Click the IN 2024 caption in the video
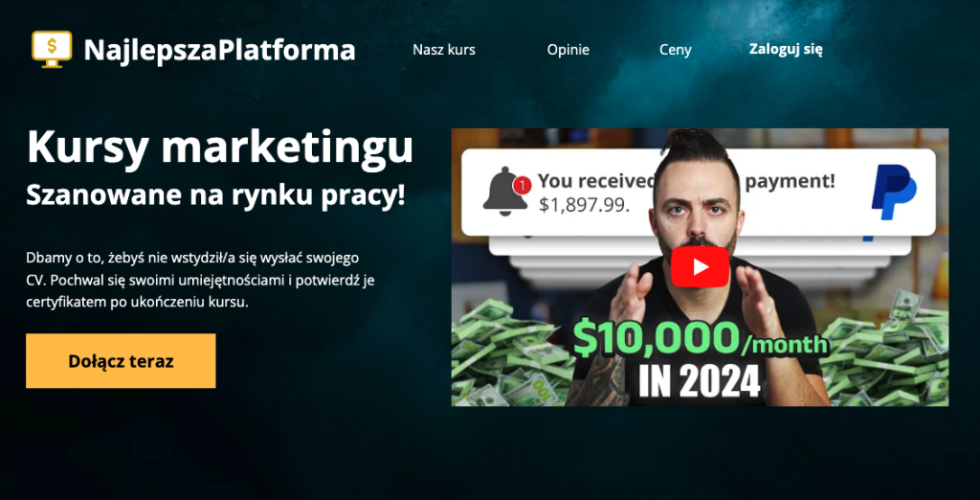This screenshot has width=980, height=500. 700,381
